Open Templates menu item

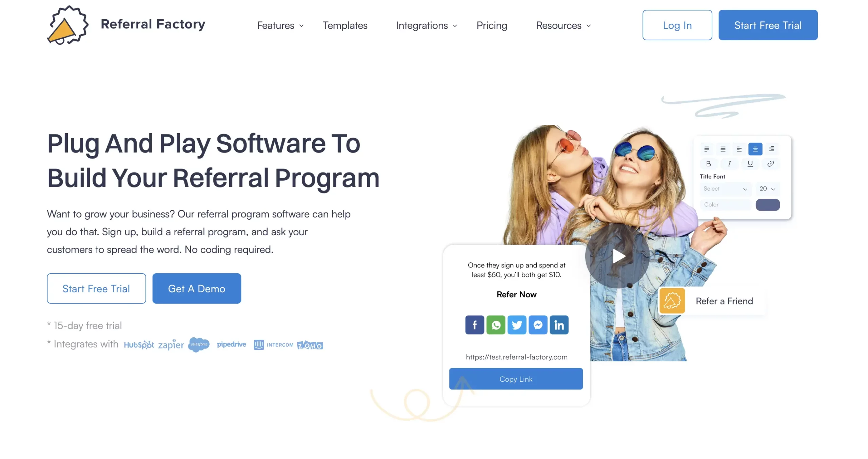[x=345, y=25]
